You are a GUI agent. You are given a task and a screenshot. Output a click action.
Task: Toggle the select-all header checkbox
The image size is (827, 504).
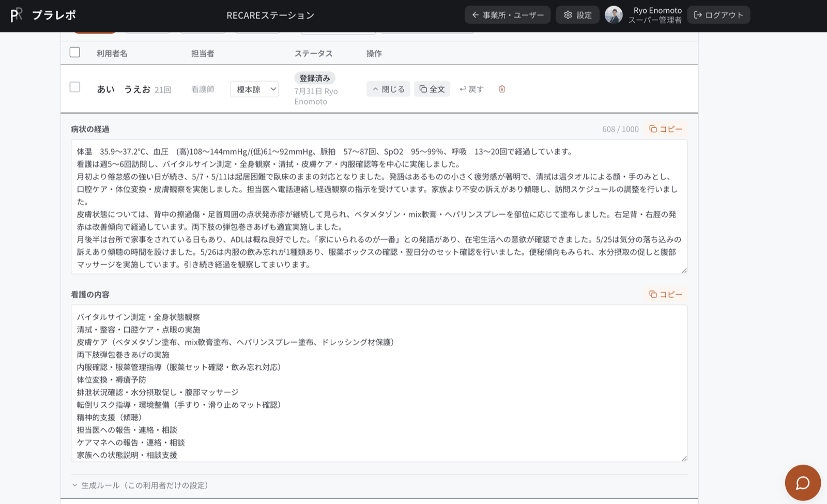pos(75,52)
